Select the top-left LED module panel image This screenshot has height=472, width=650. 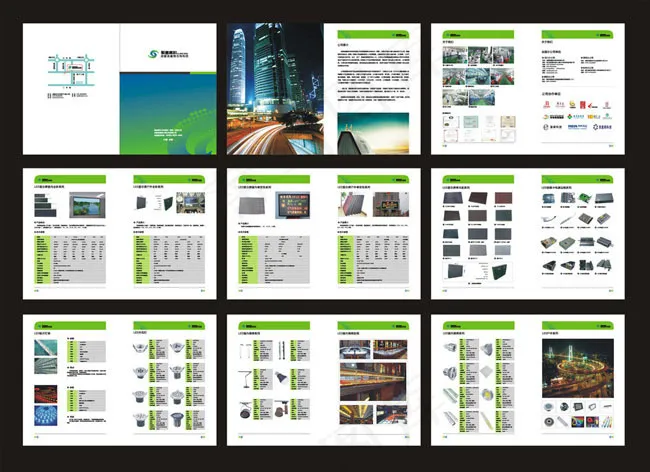pos(448,199)
